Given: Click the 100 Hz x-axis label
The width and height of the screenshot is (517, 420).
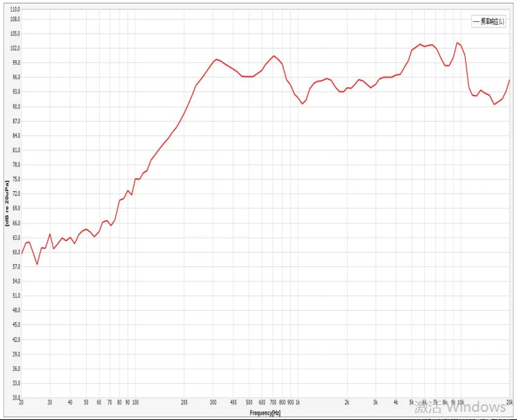Looking at the screenshot, I should [x=135, y=402].
